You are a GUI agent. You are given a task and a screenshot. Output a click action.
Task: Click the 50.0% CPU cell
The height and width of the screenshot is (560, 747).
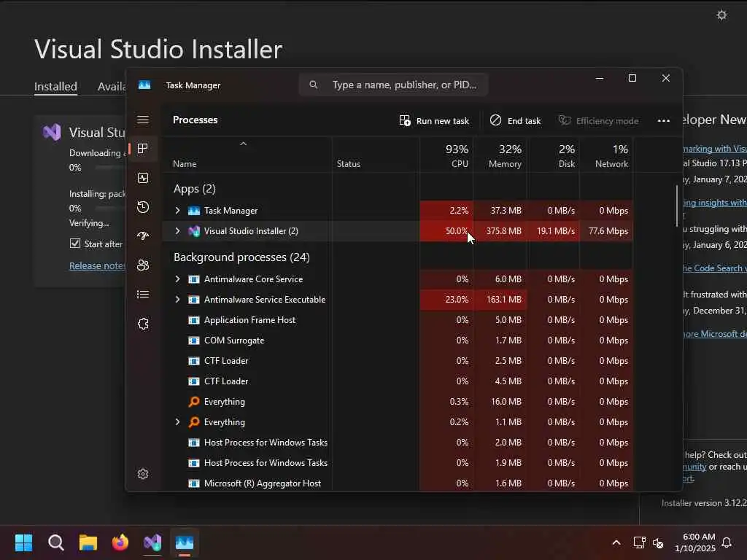pyautogui.click(x=446, y=231)
